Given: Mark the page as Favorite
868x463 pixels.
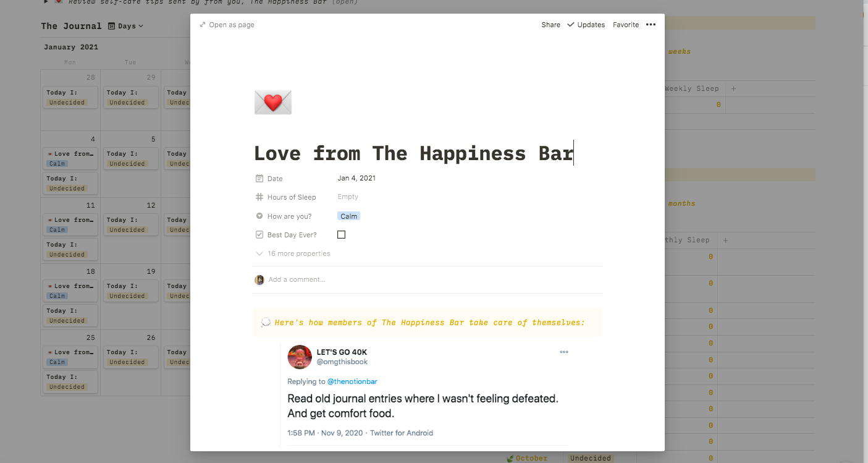Looking at the screenshot, I should (626, 25).
